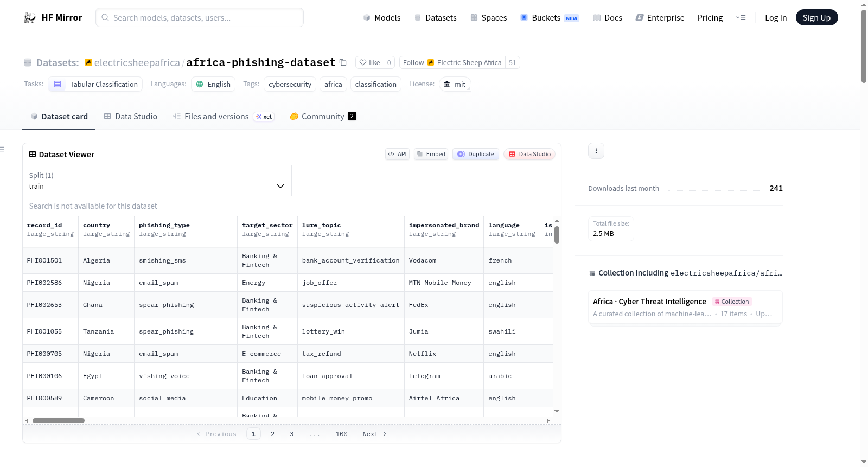Screen dimensions: 868x467
Task: Click the Electric Sheep Africa owner avatar
Action: (88, 62)
